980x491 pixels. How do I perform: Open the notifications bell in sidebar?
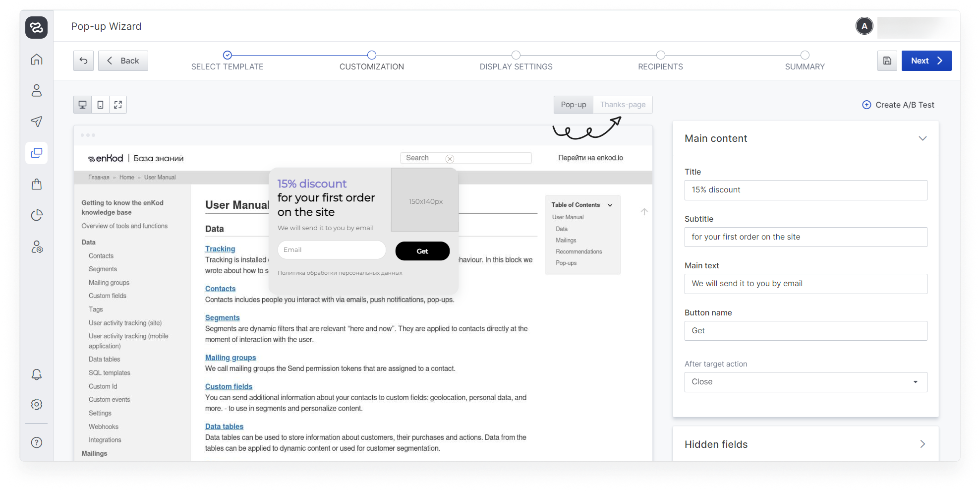[x=37, y=374]
